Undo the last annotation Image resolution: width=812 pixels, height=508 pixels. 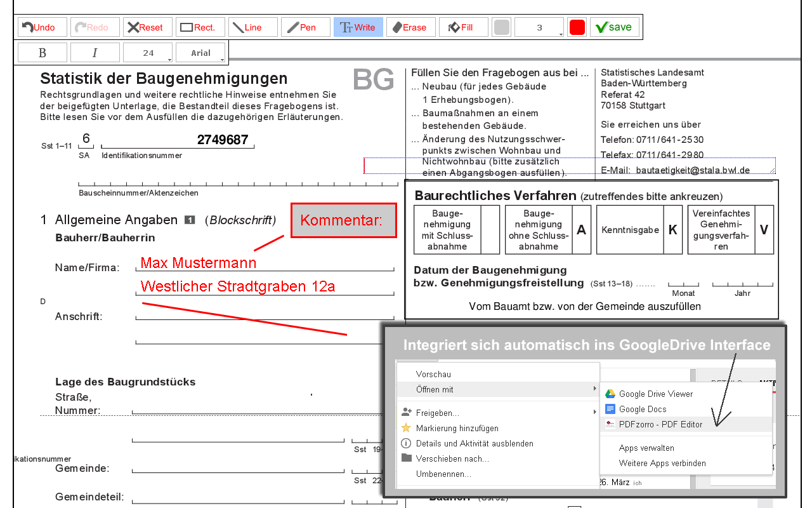pyautogui.click(x=41, y=27)
